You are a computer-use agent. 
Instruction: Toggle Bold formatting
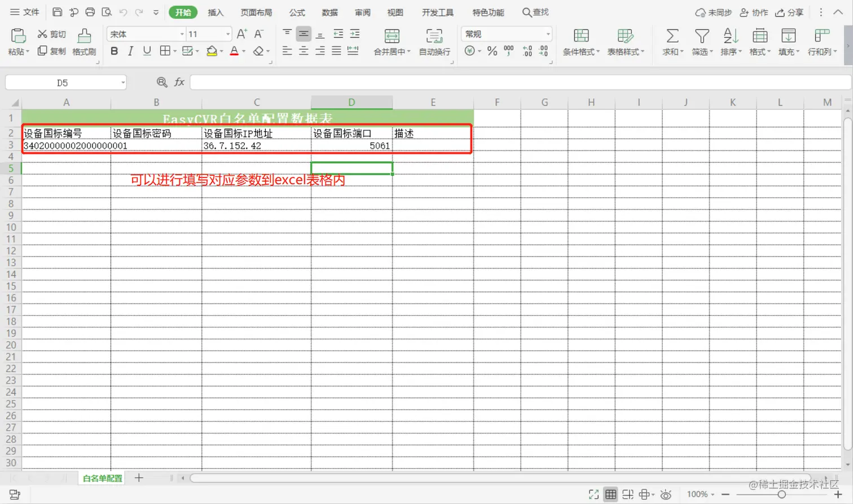[x=114, y=51]
